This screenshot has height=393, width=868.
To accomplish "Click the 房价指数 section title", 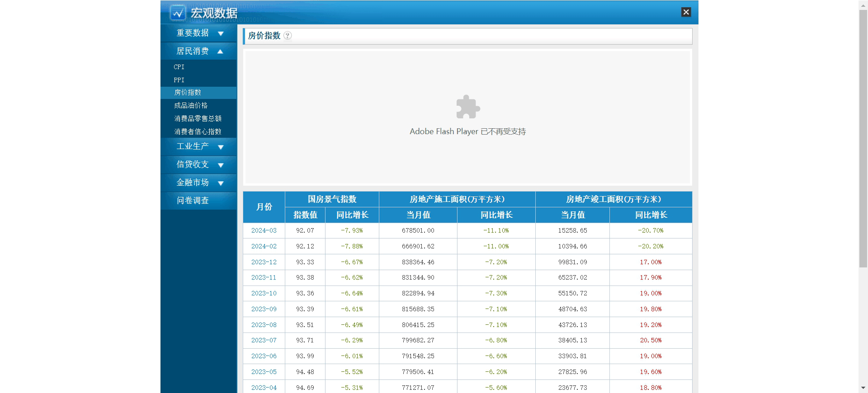I will [264, 36].
